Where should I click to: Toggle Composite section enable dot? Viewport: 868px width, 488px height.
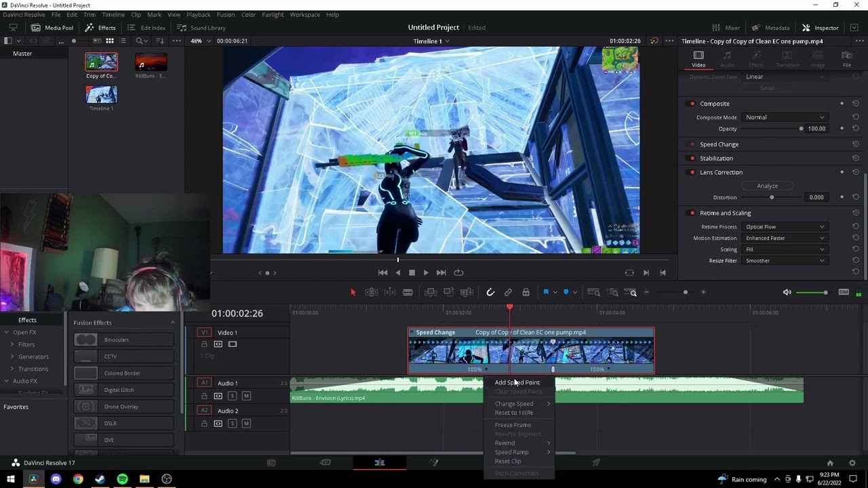pyautogui.click(x=692, y=104)
